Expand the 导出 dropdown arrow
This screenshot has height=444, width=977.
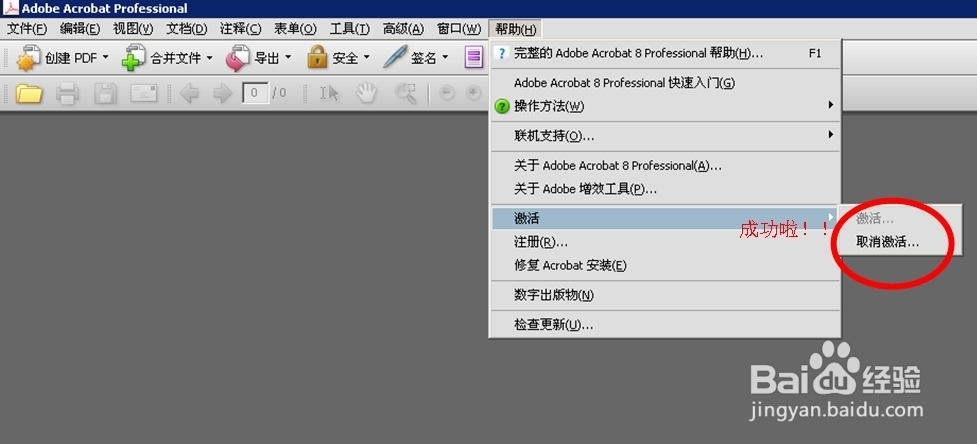tap(288, 57)
